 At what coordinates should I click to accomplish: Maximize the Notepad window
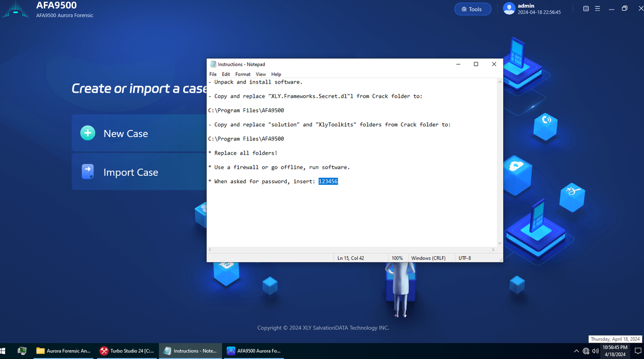pos(476,64)
